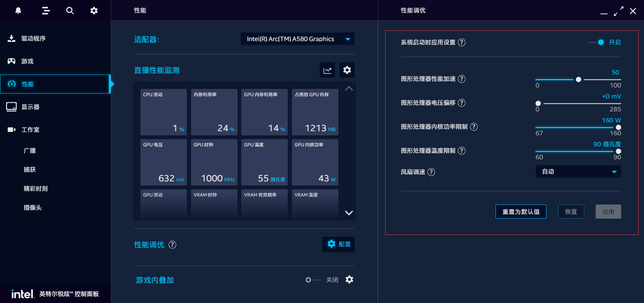Expand the tuning panel to fullscreen

[x=618, y=11]
